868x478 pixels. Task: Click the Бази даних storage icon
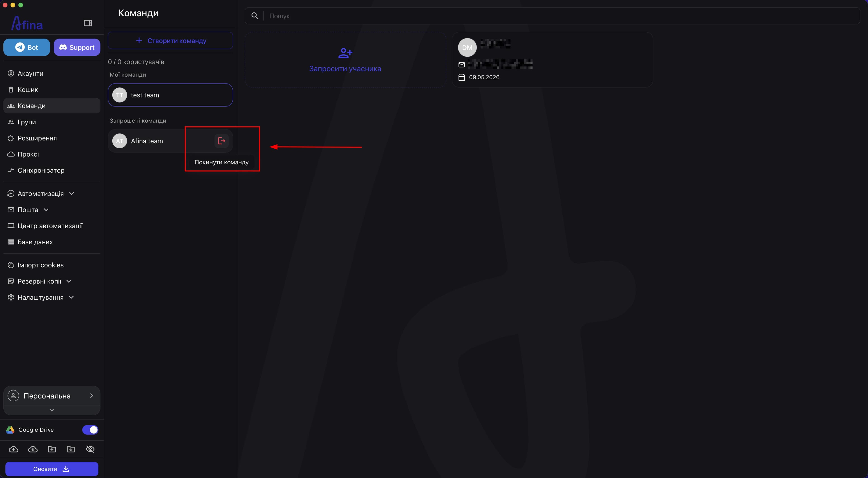11,242
